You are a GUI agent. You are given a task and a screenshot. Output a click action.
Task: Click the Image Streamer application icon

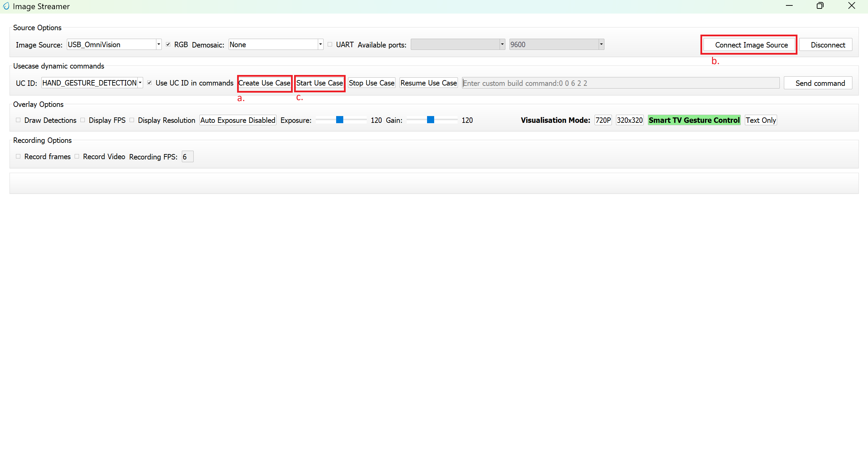[6, 6]
